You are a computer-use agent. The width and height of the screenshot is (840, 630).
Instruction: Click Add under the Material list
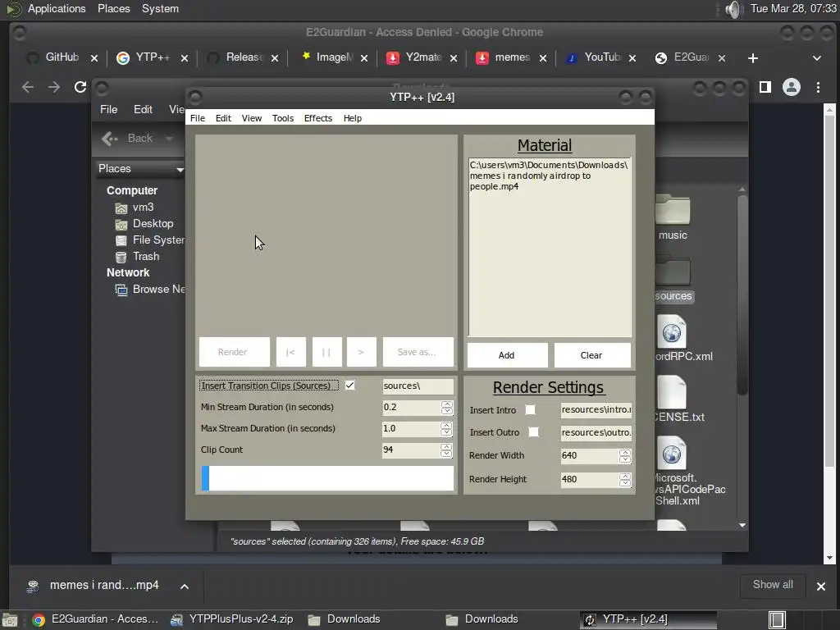pos(507,355)
